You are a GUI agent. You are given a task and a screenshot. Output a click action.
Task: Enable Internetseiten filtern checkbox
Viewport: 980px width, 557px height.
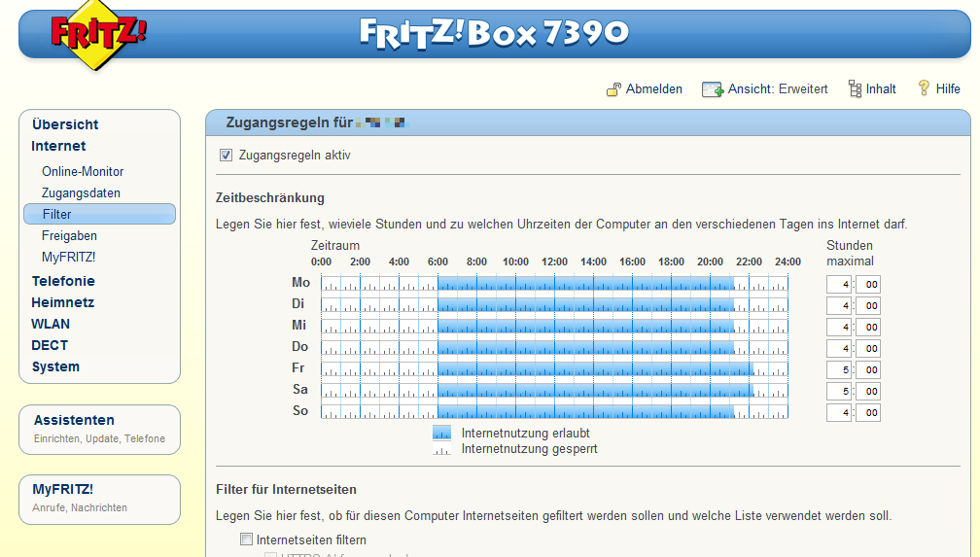pos(246,539)
